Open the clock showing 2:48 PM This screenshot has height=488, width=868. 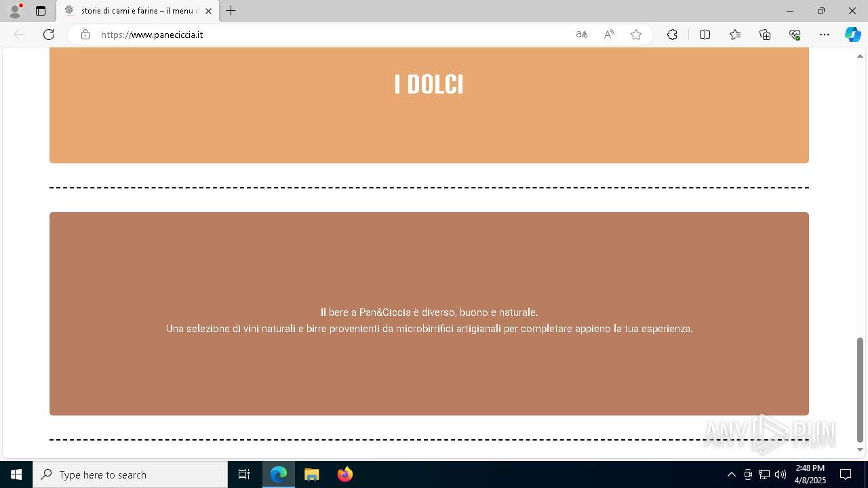click(810, 474)
